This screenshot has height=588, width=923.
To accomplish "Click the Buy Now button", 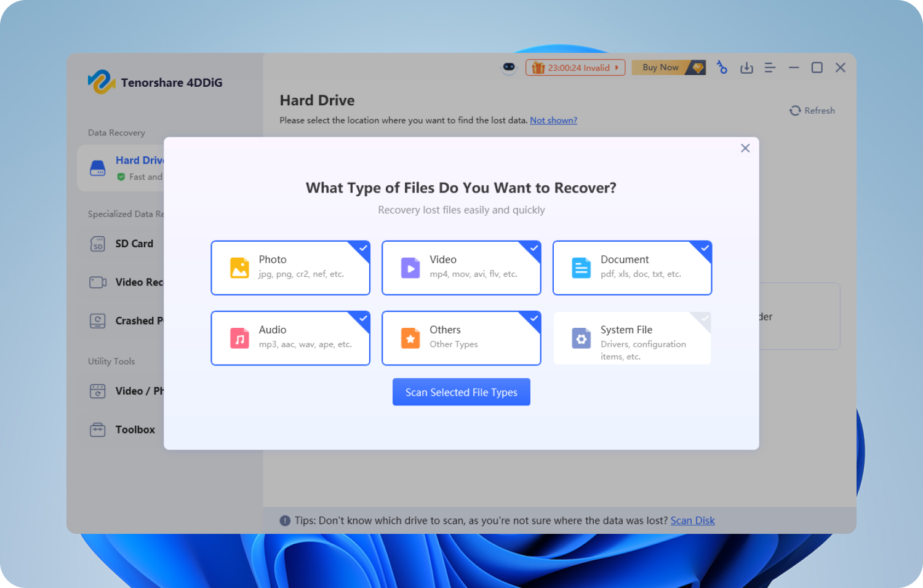I will click(668, 68).
